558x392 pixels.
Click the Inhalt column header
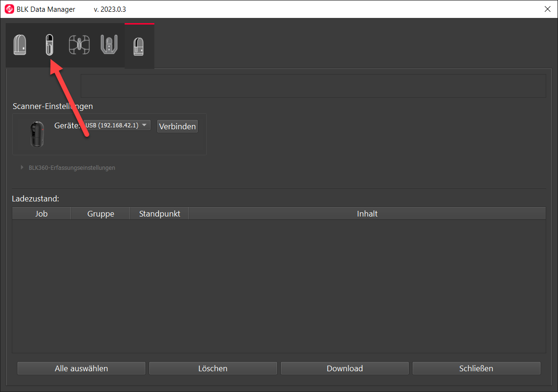(x=367, y=213)
